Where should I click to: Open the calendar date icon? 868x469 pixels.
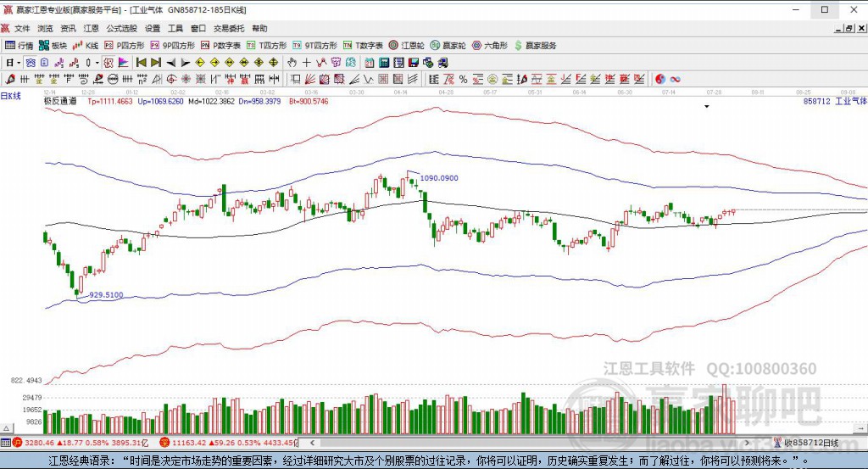[x=370, y=63]
